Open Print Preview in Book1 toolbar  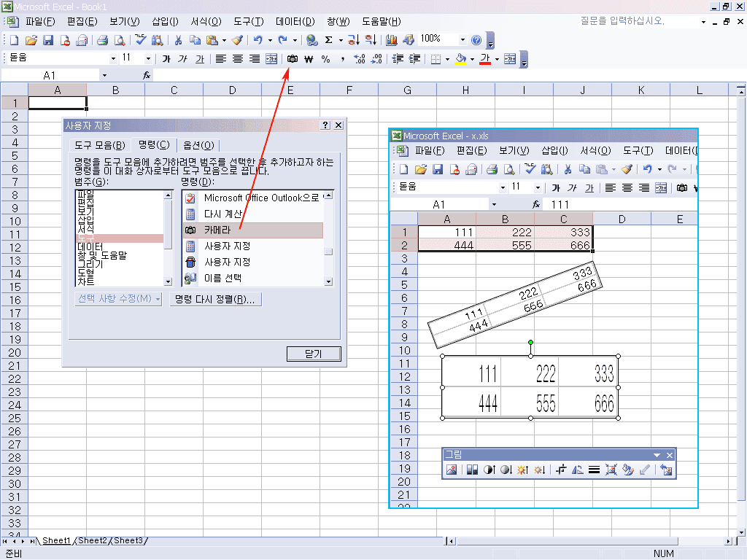(120, 40)
